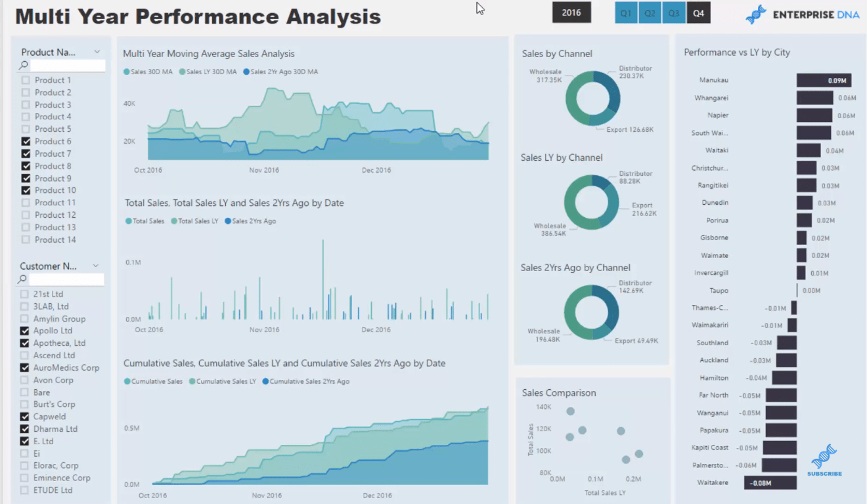
Task: Switch to the Q3 quarter
Action: [674, 13]
